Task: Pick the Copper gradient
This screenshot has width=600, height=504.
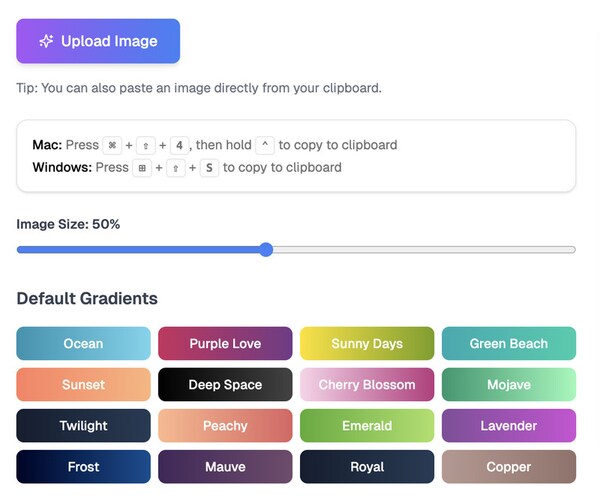Action: pyautogui.click(x=508, y=466)
